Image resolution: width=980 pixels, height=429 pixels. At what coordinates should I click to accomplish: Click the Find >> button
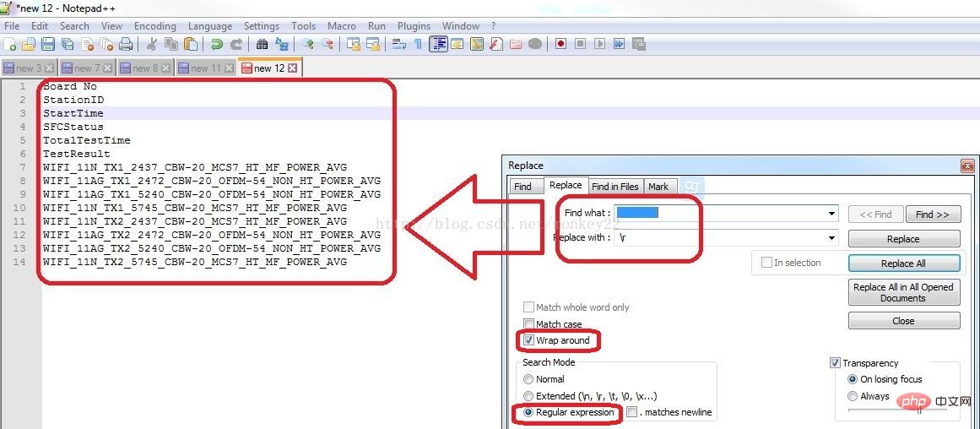coord(933,214)
